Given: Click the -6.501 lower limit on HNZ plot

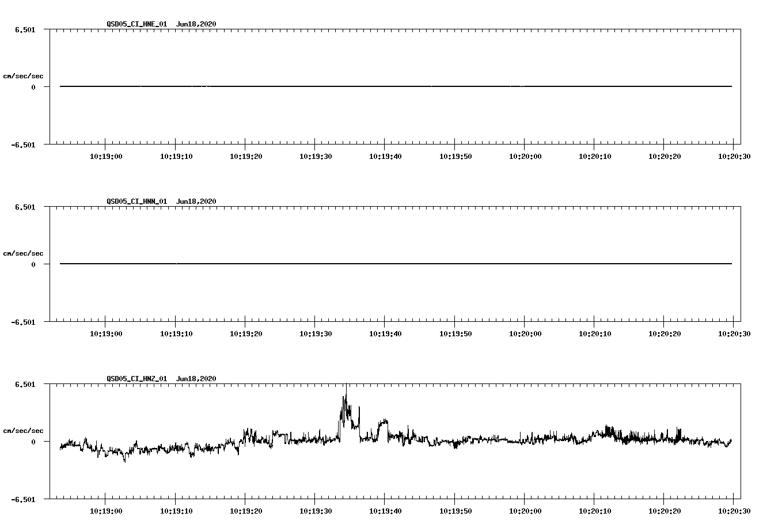Looking at the screenshot, I should tap(23, 499).
